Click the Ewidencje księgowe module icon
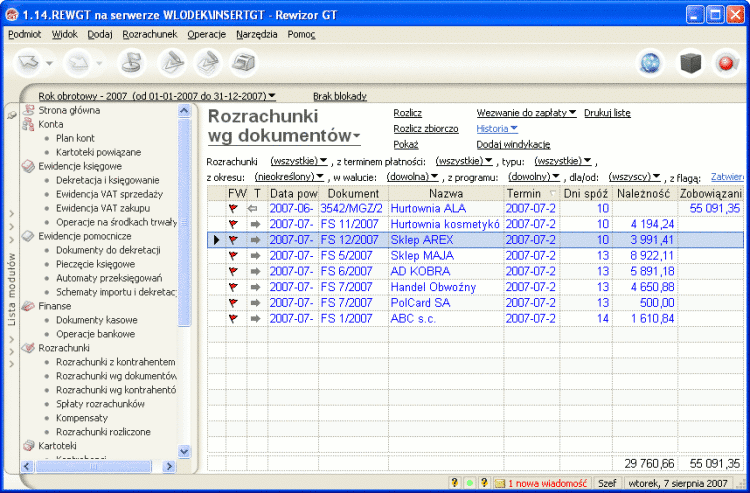Screen dimensions: 750x493 (28, 166)
